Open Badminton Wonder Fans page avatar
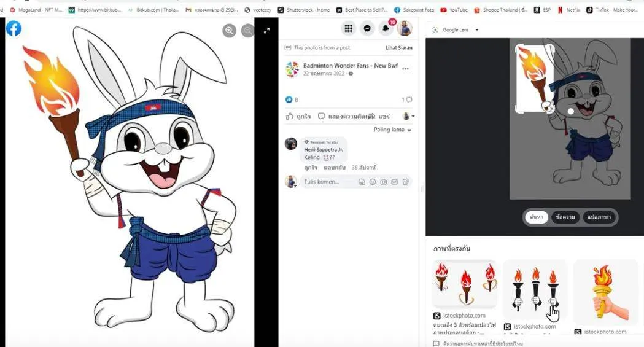This screenshot has height=347, width=644. (292, 69)
